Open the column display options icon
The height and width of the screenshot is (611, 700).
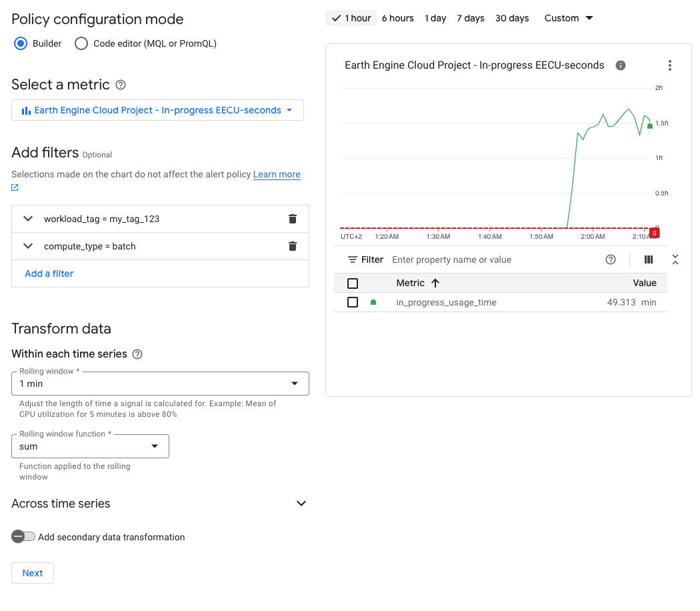(x=648, y=259)
